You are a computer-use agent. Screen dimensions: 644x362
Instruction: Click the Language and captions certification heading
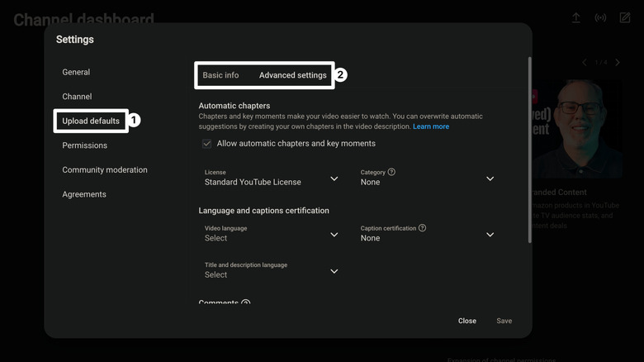point(263,211)
